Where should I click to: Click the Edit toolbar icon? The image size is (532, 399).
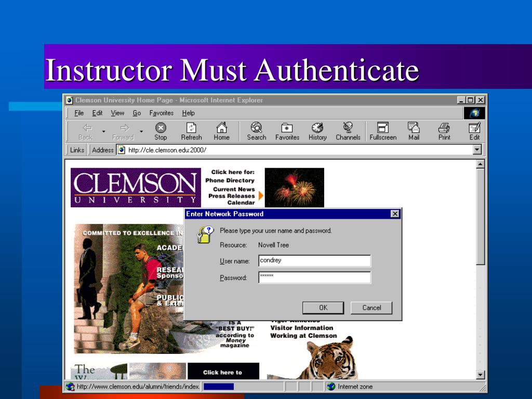tap(474, 128)
